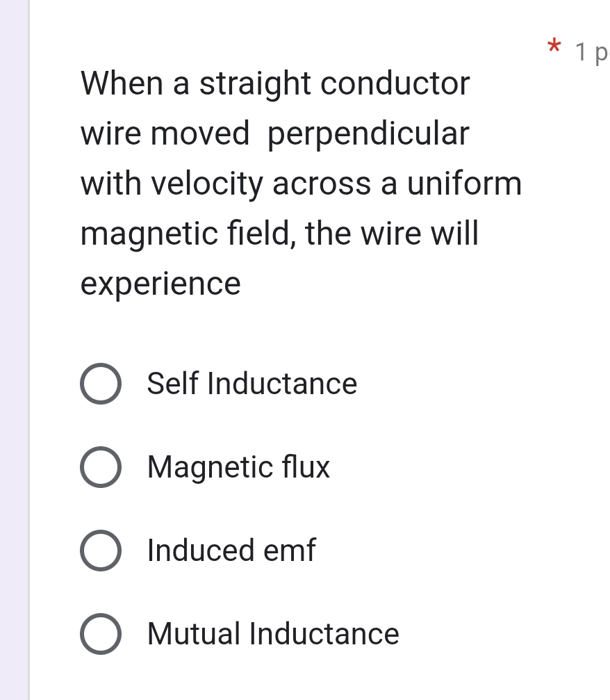Click the word 'experience' ending the question
The width and height of the screenshot is (610, 700).
click(x=160, y=284)
